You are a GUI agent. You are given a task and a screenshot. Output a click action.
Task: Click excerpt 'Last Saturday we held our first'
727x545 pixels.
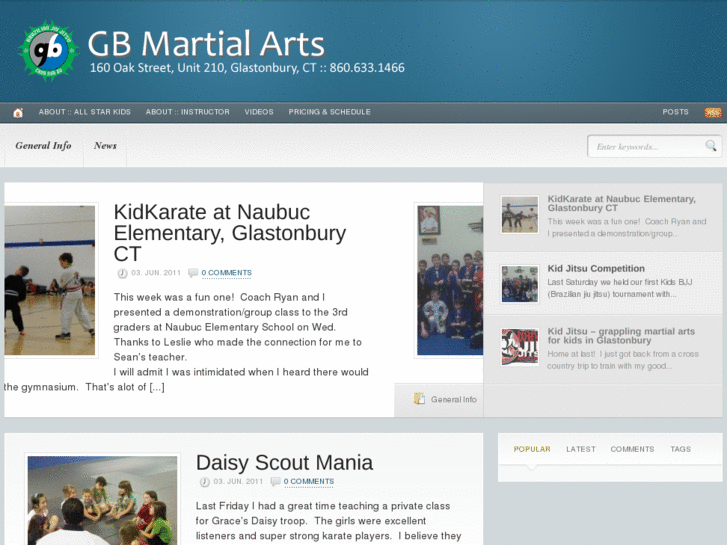619,288
